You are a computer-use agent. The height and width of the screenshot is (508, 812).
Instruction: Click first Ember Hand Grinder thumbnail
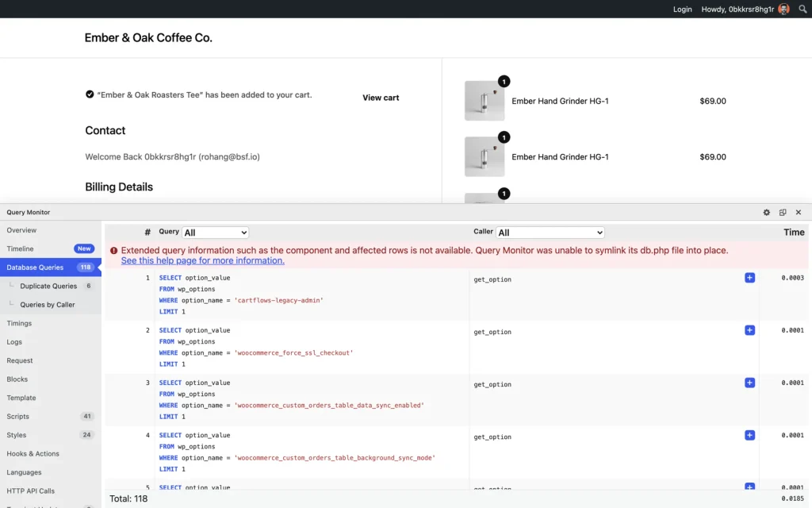(485, 101)
